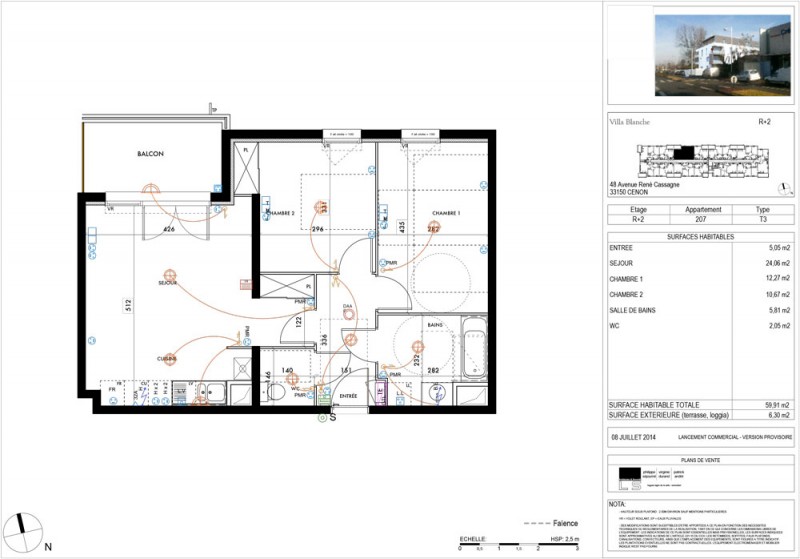
Task: Click the building key plan with black highlighted unit
Action: [703, 161]
